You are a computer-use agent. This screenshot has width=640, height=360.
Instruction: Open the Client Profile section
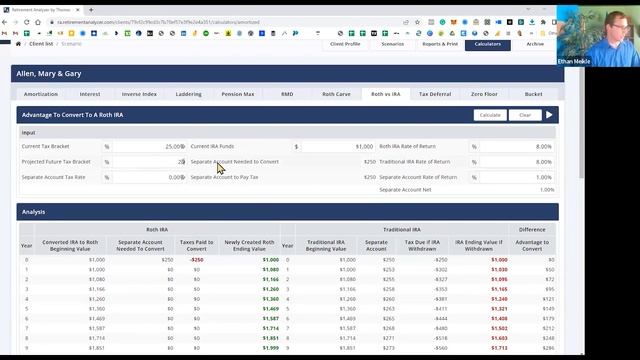(x=345, y=44)
